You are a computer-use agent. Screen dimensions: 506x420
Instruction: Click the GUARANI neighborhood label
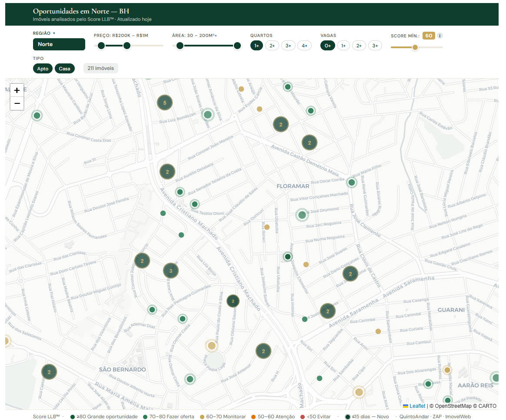(x=451, y=310)
